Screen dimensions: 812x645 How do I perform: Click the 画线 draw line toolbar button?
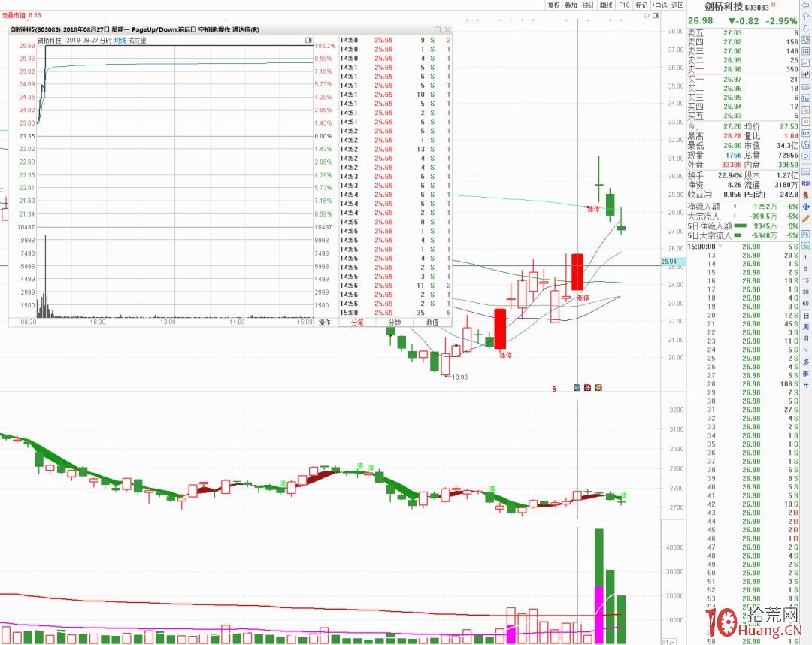pos(606,5)
